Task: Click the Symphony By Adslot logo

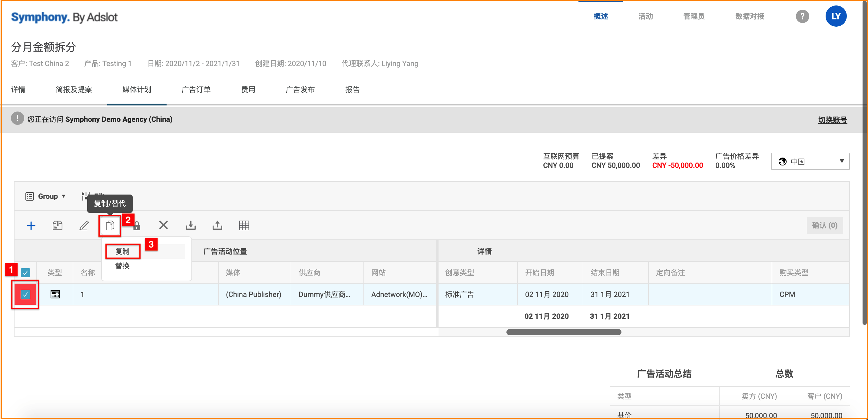Action: coord(65,17)
